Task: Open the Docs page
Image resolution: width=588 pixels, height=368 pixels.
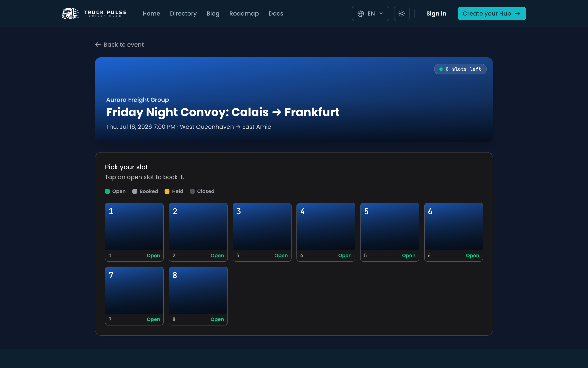Action: click(276, 13)
